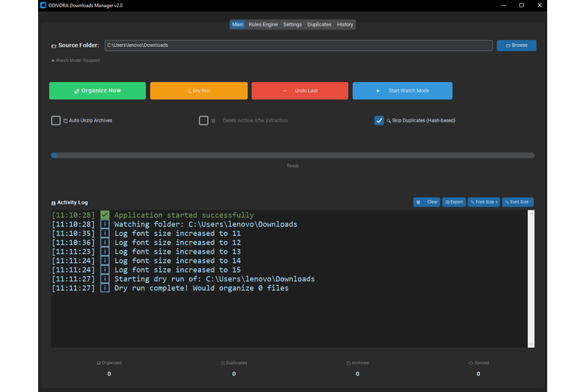Select 'Starting dry run of' log line
Image resolution: width=586 pixels, height=392 pixels.
[x=215, y=279]
